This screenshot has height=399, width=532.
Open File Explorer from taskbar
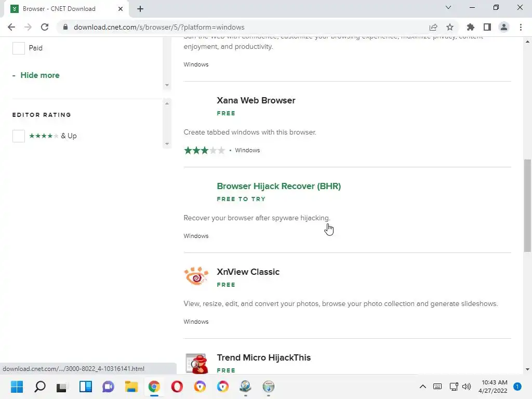(x=131, y=387)
